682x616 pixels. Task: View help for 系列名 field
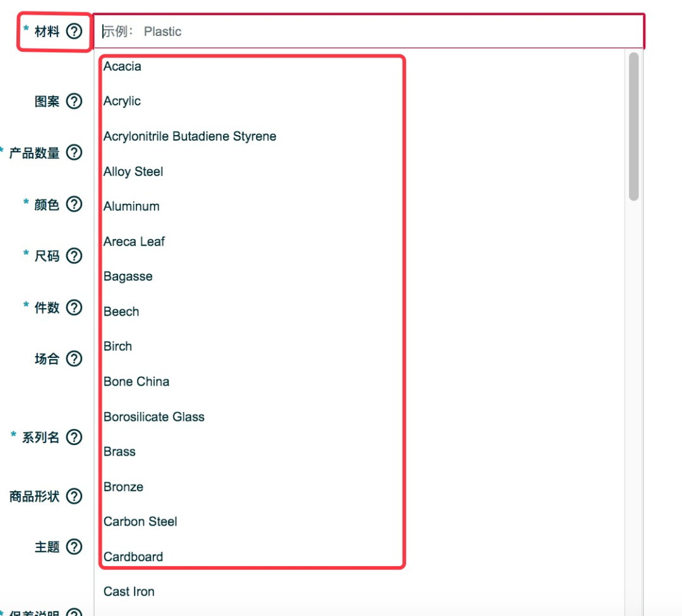(74, 437)
